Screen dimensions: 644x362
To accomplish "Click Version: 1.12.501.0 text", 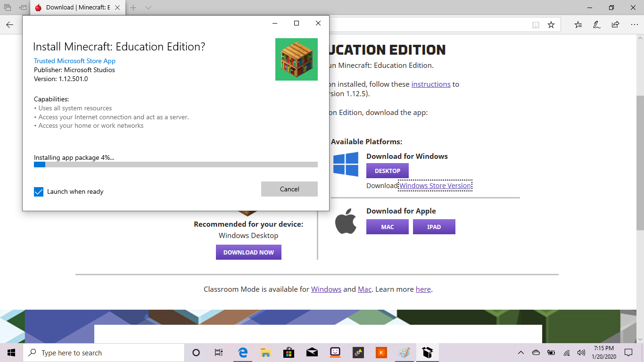I will tap(61, 79).
